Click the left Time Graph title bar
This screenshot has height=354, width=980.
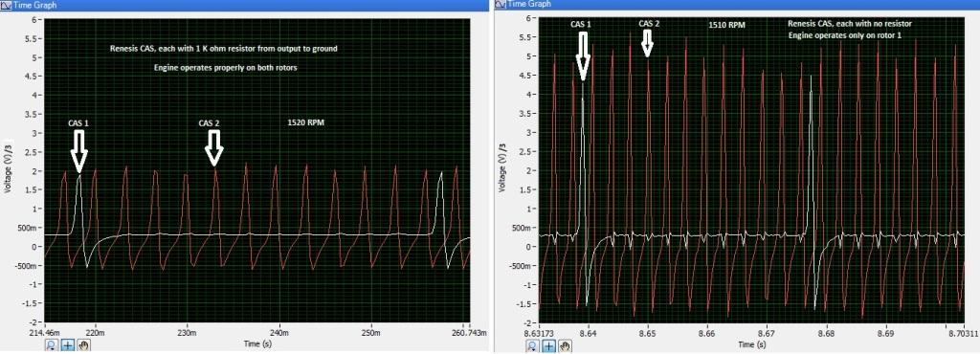click(245, 5)
